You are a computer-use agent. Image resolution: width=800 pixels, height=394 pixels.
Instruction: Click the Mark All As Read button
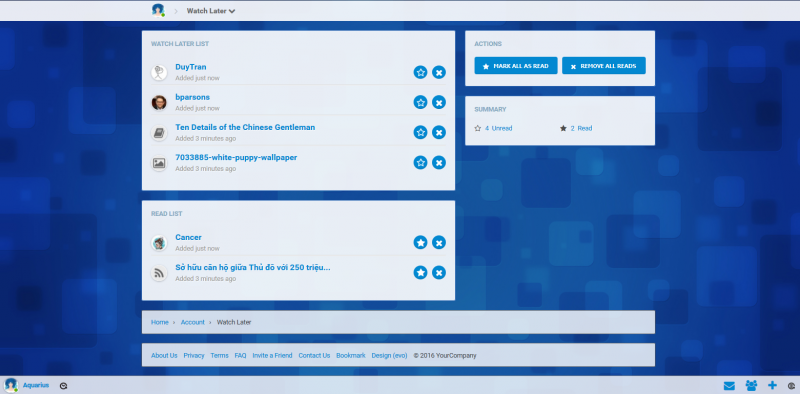pos(516,66)
